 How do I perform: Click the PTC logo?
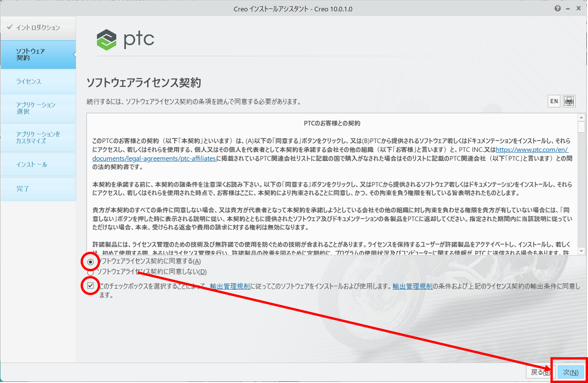(126, 39)
